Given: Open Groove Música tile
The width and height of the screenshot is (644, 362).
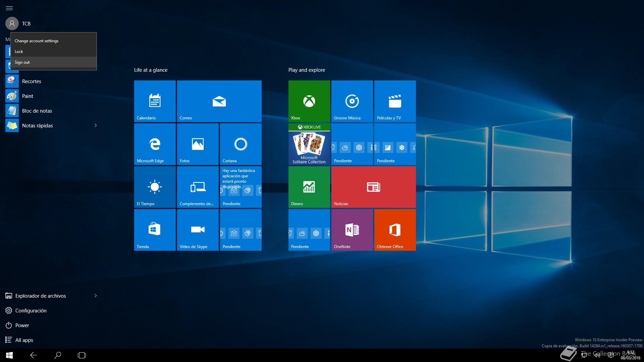Looking at the screenshot, I should 352,101.
